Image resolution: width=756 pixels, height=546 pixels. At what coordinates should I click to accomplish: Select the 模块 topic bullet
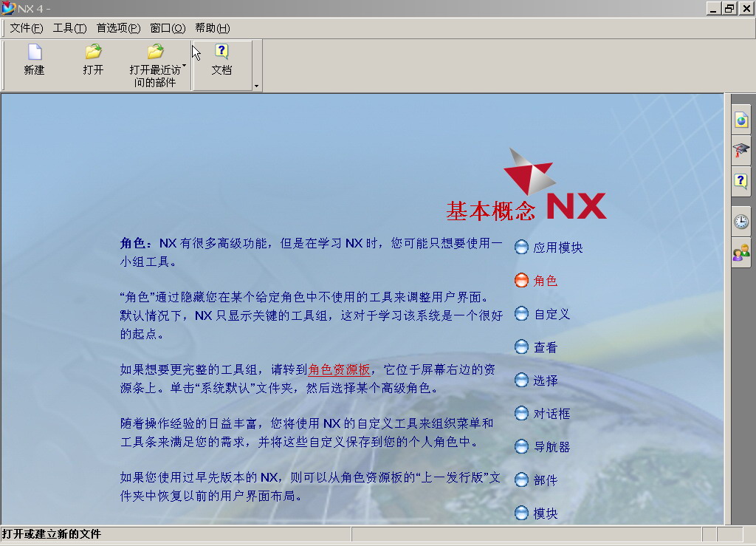[521, 513]
